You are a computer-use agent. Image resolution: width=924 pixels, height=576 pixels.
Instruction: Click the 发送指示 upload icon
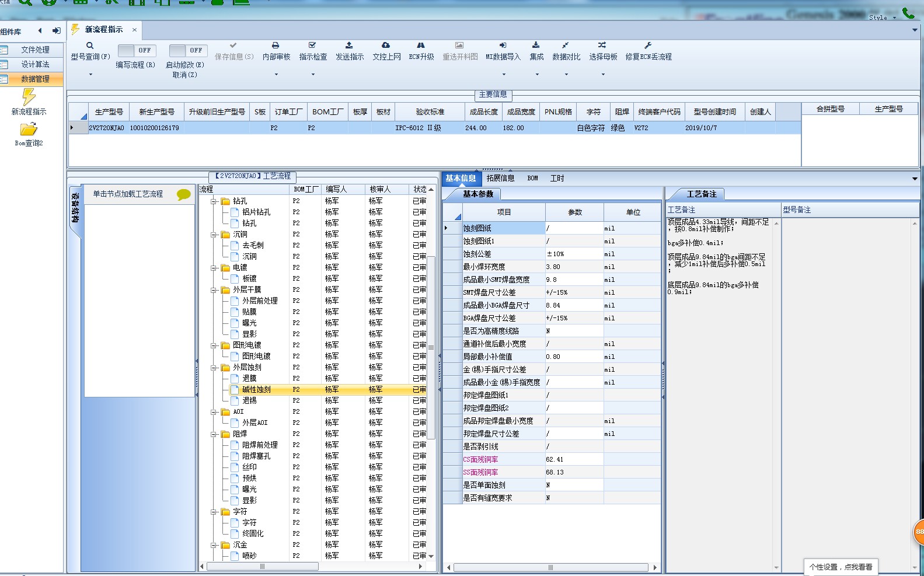(x=349, y=45)
